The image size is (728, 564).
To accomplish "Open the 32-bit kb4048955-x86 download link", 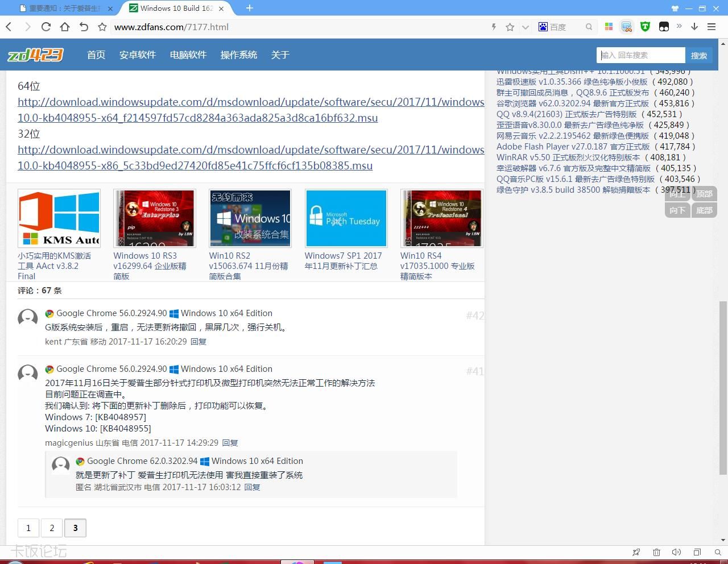I will pyautogui.click(x=251, y=157).
